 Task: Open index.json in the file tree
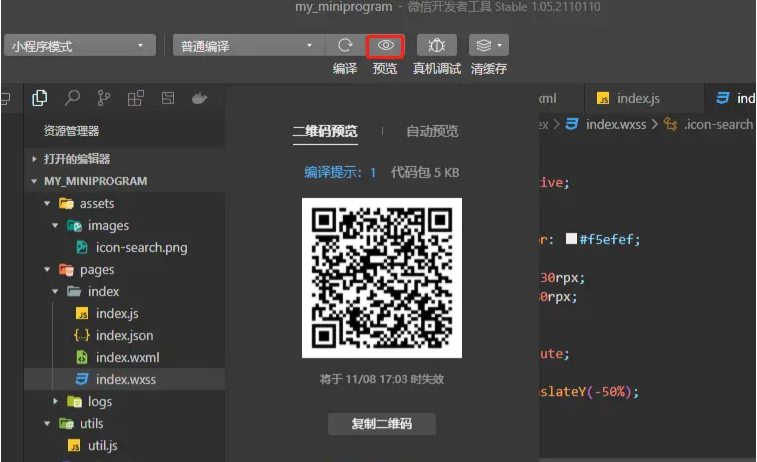tap(125, 336)
